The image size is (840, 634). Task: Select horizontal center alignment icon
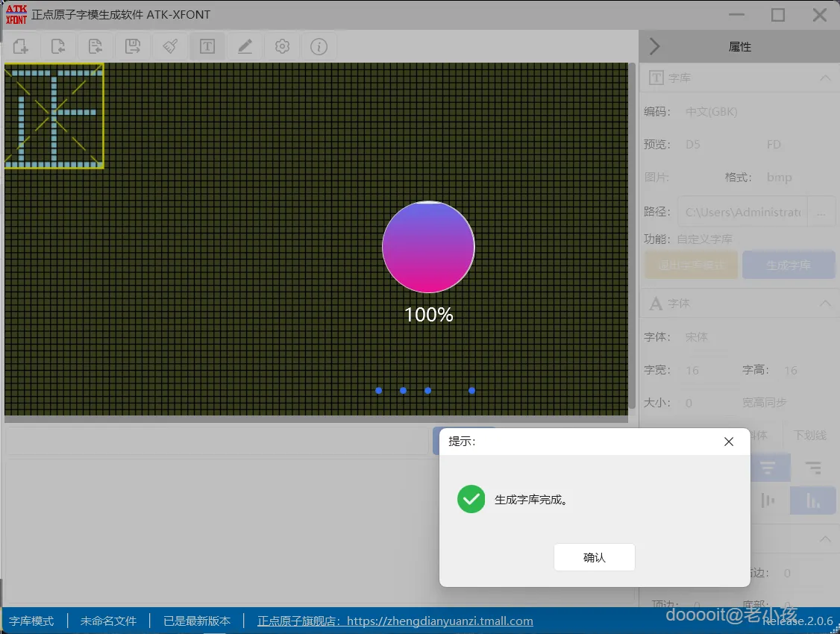(x=768, y=468)
